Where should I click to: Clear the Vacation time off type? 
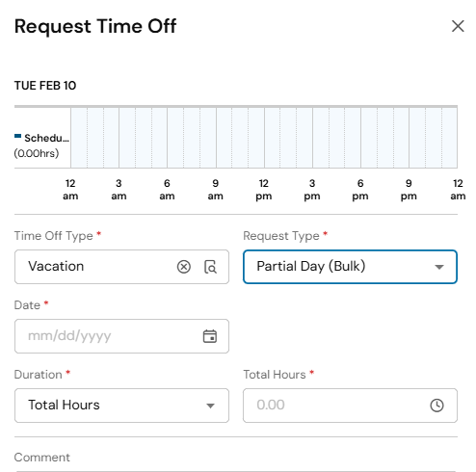[x=184, y=267]
